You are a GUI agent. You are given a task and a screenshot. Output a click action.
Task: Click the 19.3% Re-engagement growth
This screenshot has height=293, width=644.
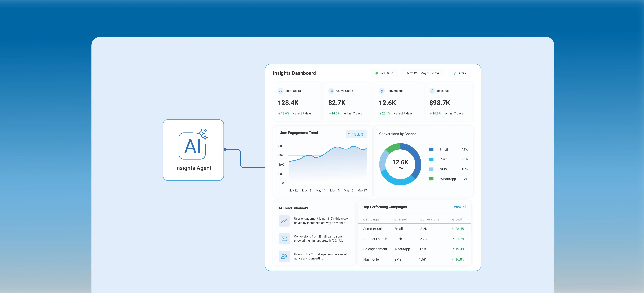pos(460,249)
